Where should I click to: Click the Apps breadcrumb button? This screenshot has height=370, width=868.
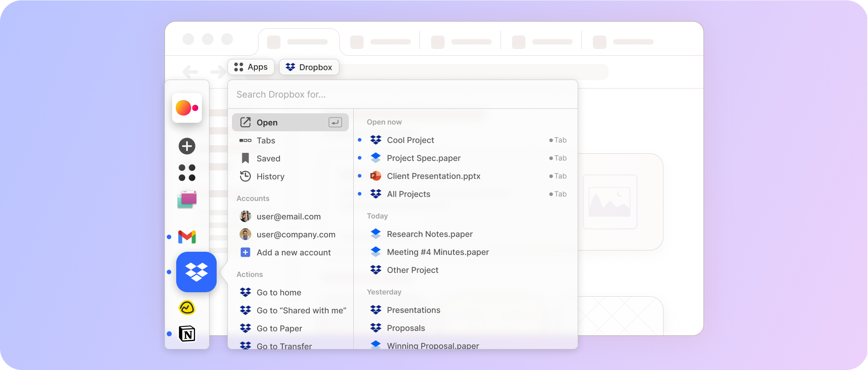click(x=251, y=67)
